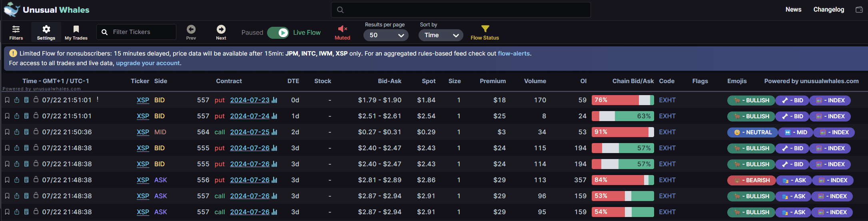The width and height of the screenshot is (868, 221).
Task: Open XSP ticker link in 556 put row
Action: click(x=143, y=180)
